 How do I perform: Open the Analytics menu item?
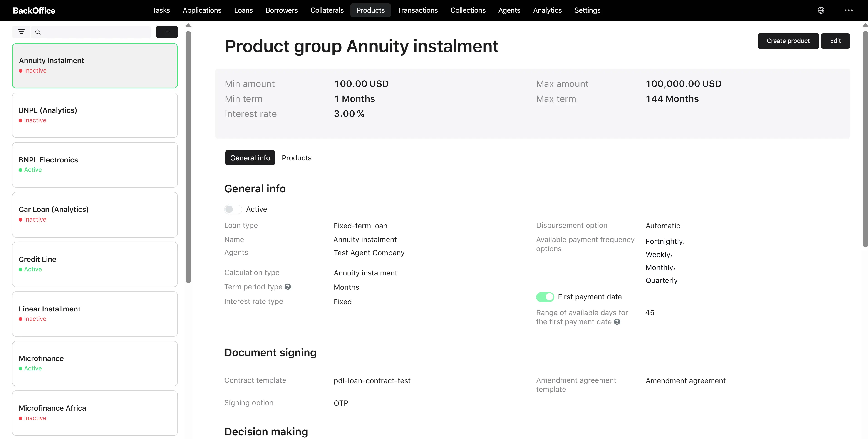tap(547, 10)
